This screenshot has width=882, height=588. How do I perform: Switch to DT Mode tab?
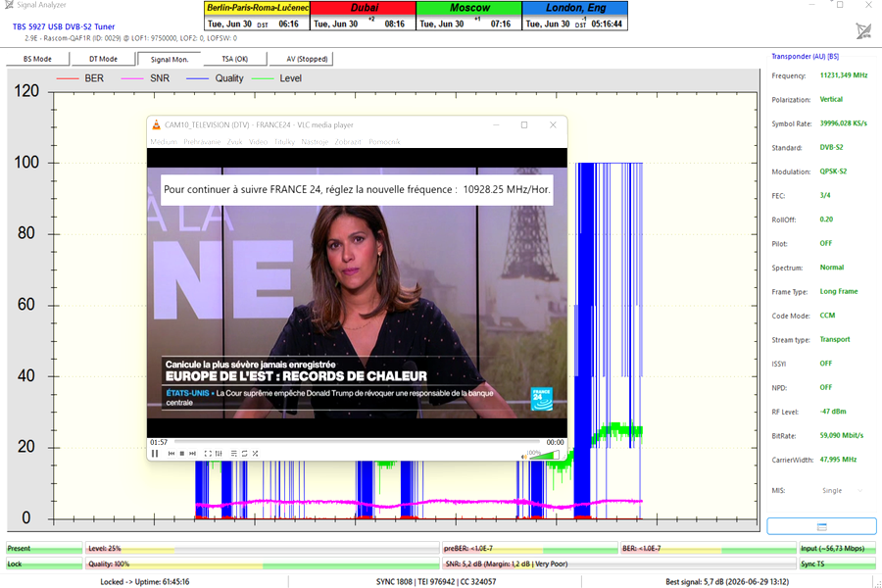point(103,59)
